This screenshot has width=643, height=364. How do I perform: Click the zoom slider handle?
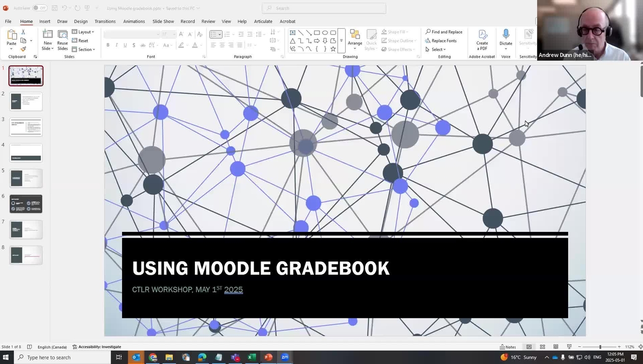[600, 347]
